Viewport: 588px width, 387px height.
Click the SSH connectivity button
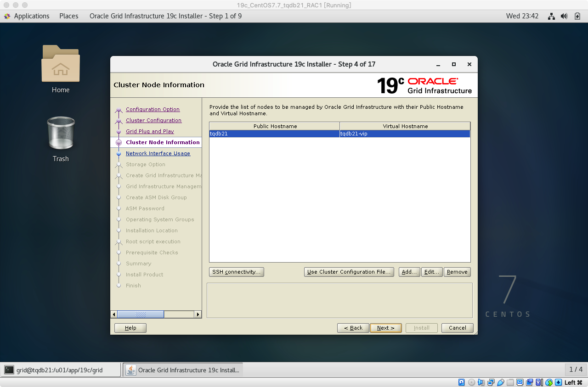pos(237,272)
